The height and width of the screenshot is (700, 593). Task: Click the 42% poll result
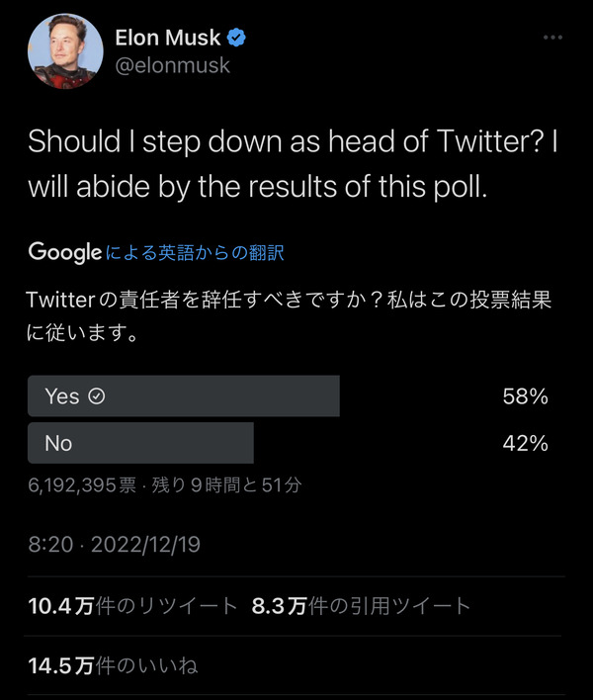525,443
